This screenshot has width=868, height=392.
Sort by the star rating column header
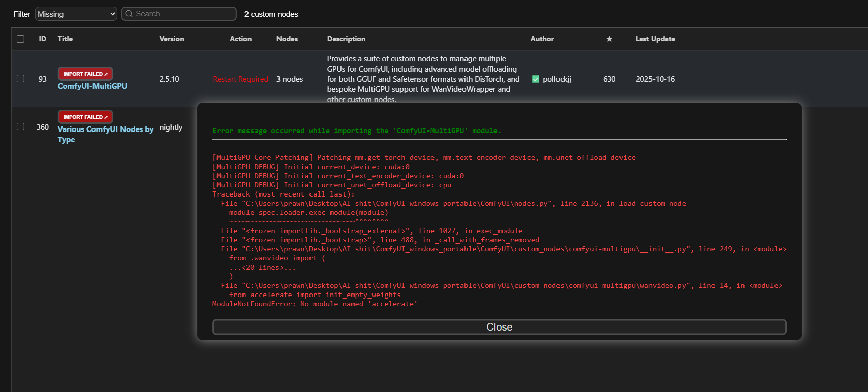(x=609, y=39)
